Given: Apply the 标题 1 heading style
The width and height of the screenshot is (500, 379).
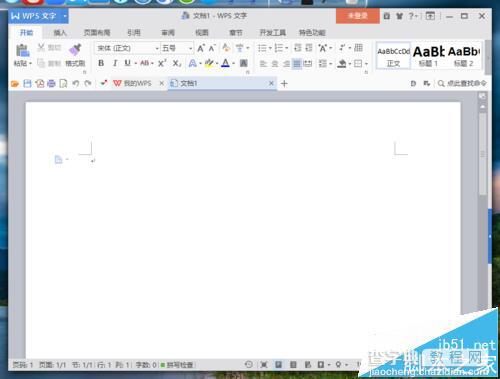Looking at the screenshot, I should click(x=429, y=56).
